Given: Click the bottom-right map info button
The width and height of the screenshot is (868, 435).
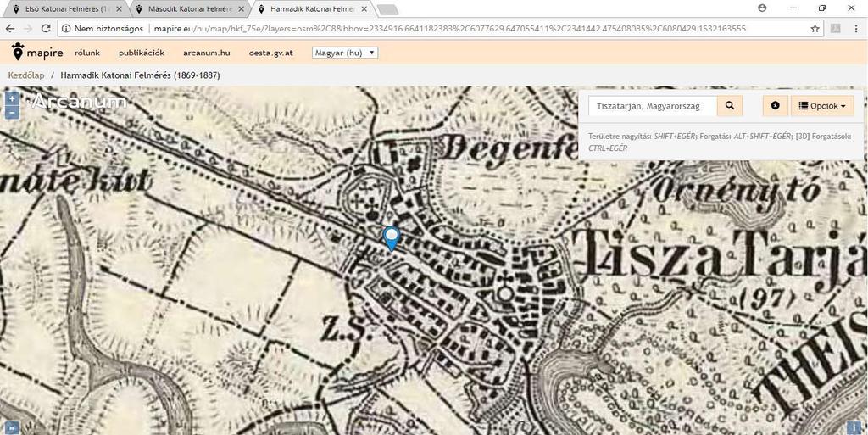Looking at the screenshot, I should [854, 428].
